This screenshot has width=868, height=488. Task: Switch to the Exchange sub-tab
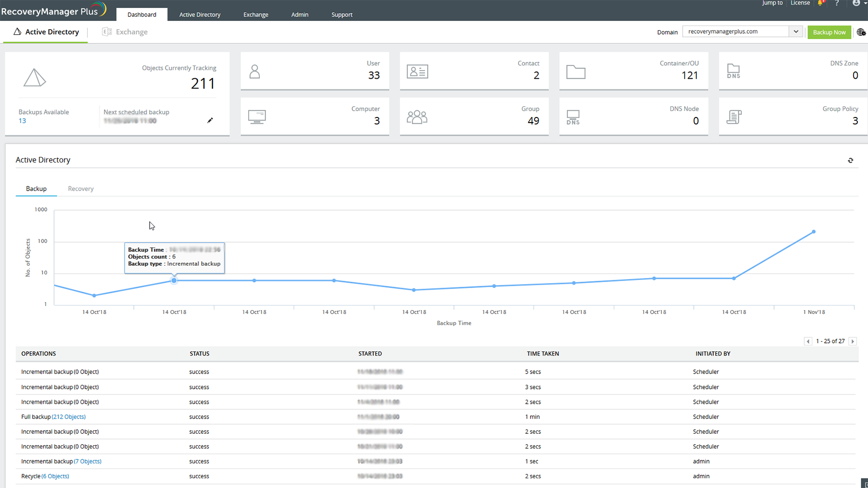(125, 32)
